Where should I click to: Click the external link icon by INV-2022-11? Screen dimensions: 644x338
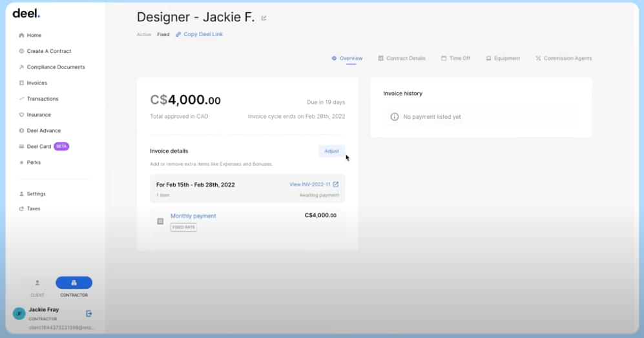(335, 184)
